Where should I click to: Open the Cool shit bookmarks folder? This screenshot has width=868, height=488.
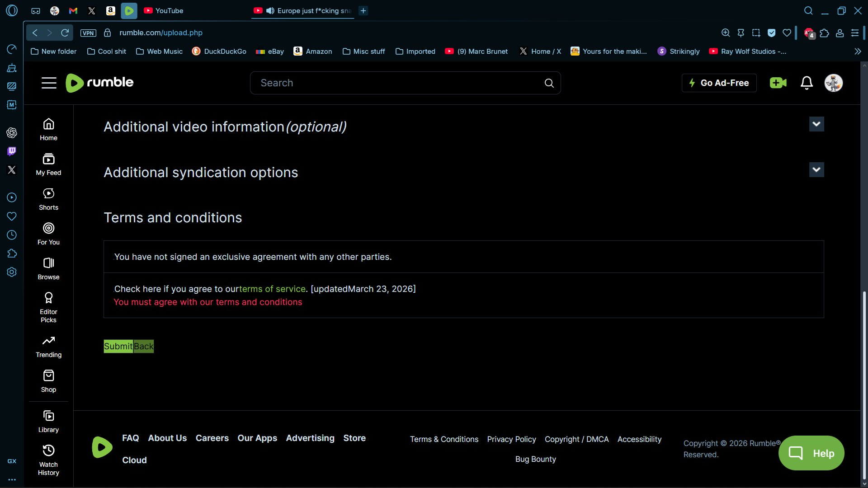[107, 52]
